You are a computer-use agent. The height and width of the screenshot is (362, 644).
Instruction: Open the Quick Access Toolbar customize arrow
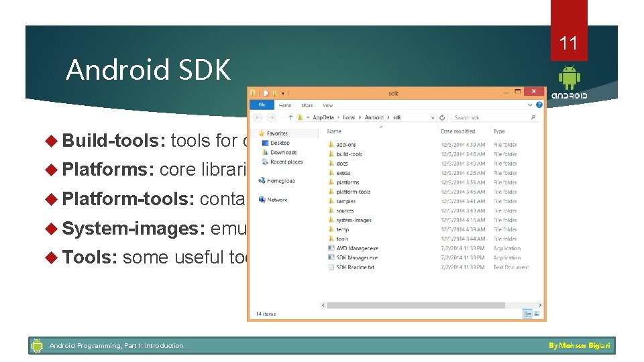283,94
